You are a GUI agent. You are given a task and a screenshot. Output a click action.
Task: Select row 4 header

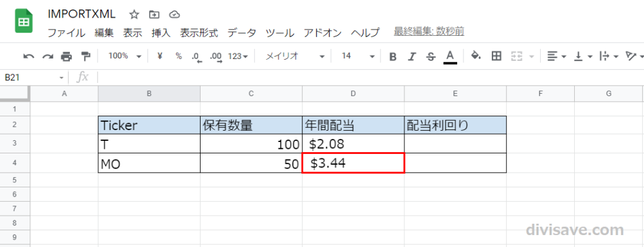click(15, 163)
